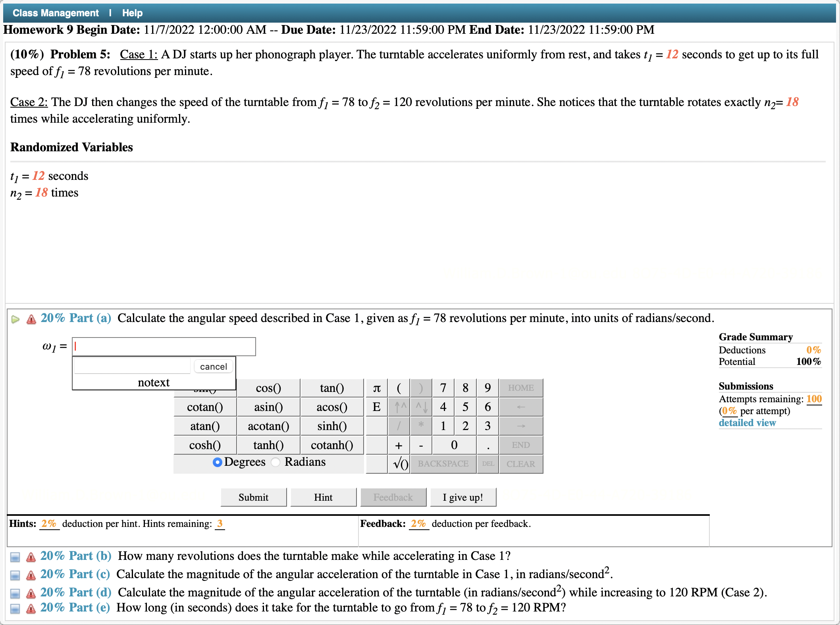Open the Help menu
The height and width of the screenshot is (625, 840).
point(133,12)
